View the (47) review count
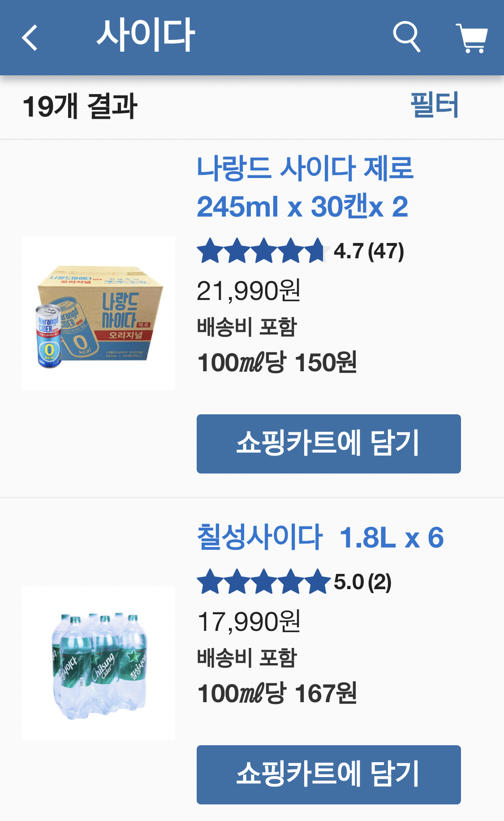 [386, 251]
